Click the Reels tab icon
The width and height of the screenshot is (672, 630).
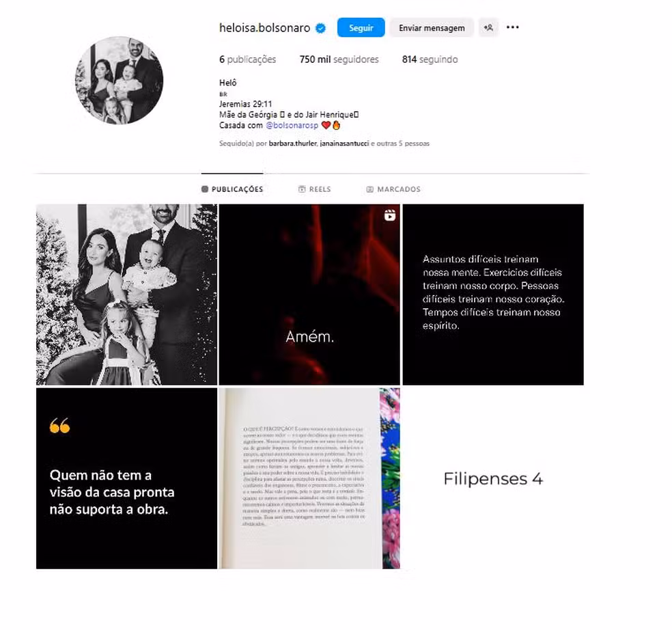point(302,189)
